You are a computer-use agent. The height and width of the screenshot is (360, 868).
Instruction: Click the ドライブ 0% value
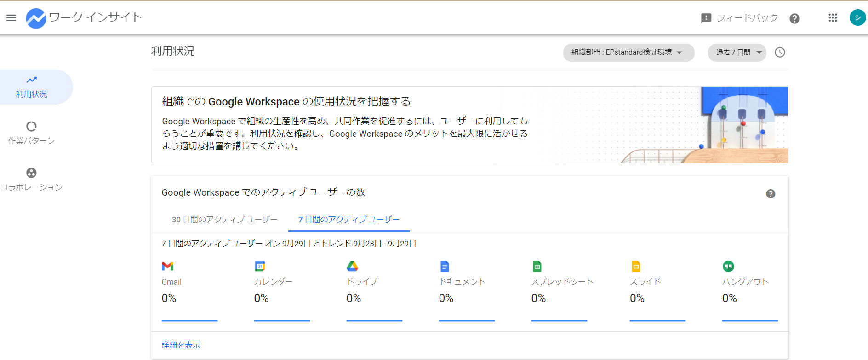tap(354, 298)
